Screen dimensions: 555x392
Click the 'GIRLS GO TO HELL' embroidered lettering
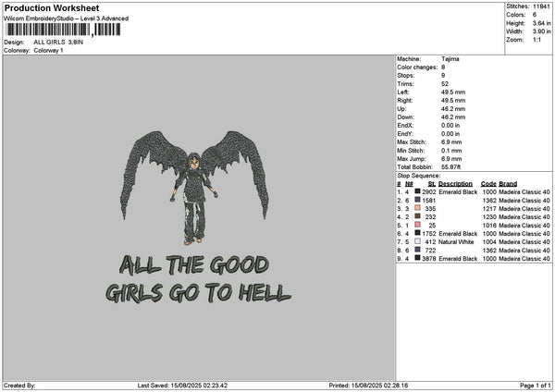tap(198, 292)
